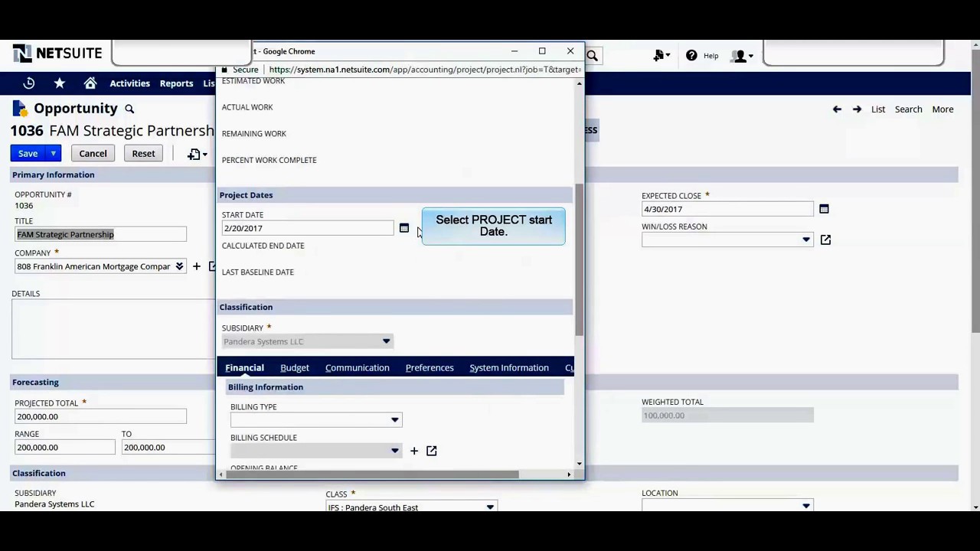Open the Search link
Image resolution: width=980 pixels, height=551 pixels.
(x=909, y=109)
